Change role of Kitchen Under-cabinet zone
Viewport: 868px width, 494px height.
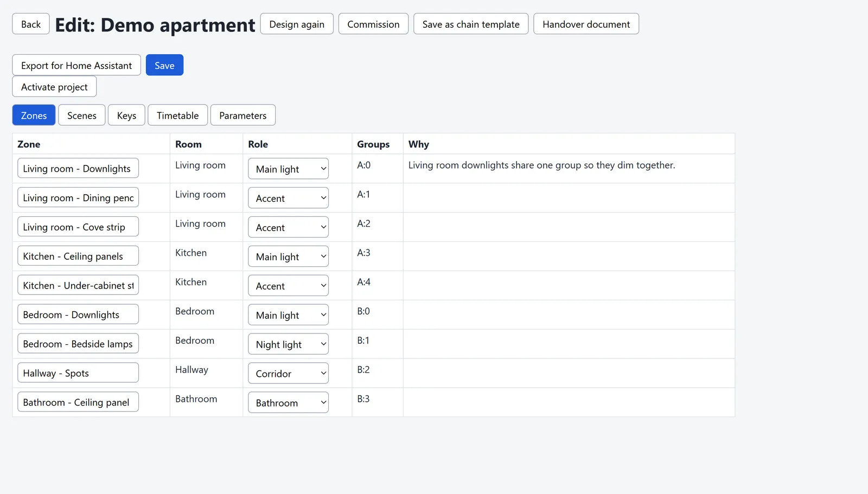[288, 286]
